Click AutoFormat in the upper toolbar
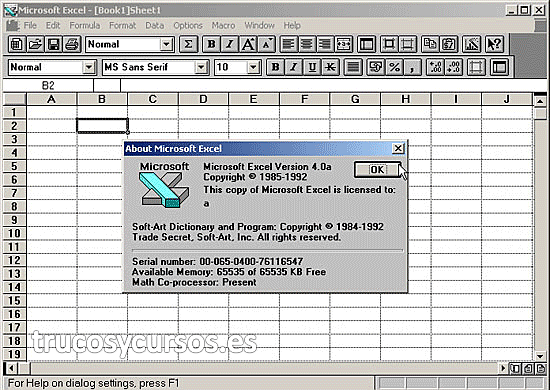 click(366, 44)
